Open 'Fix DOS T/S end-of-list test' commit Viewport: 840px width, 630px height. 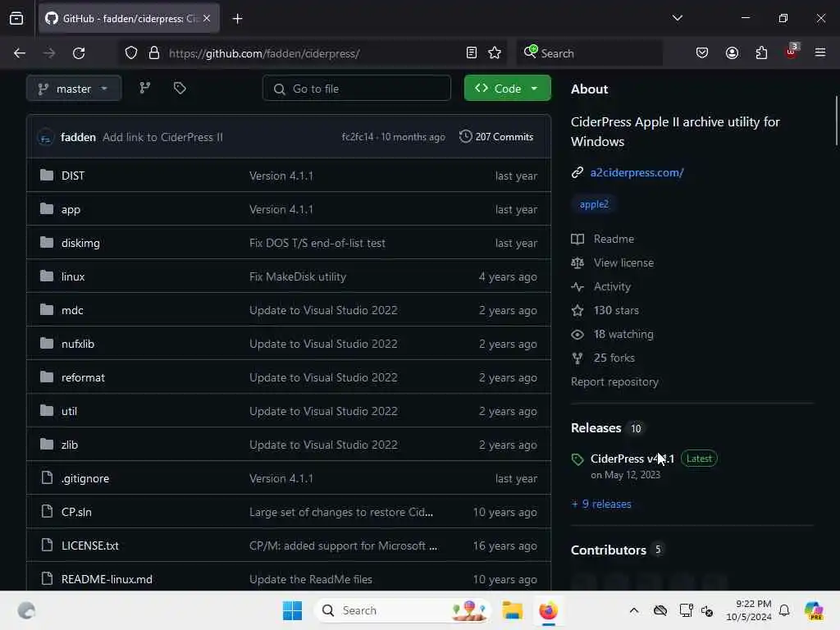[317, 243]
